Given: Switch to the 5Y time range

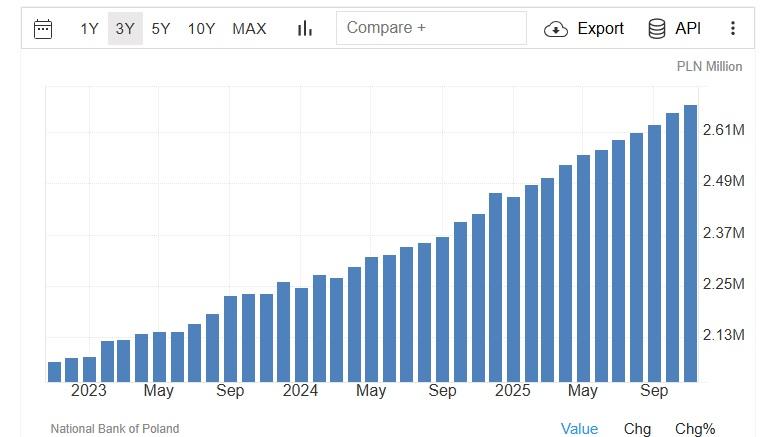Looking at the screenshot, I should [x=161, y=28].
